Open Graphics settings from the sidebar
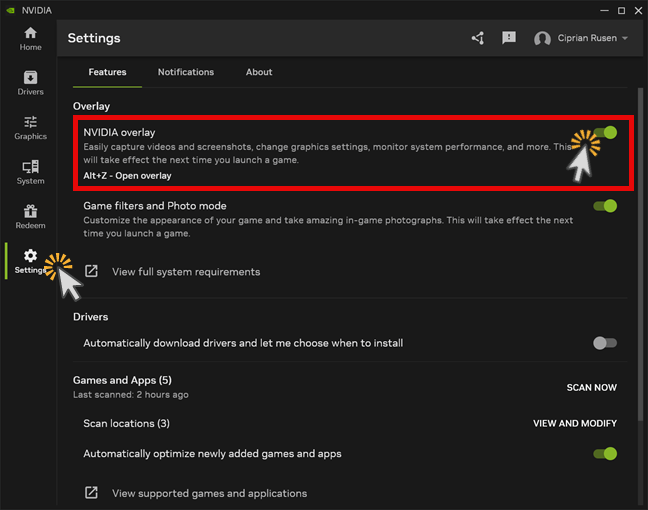Image resolution: width=648 pixels, height=510 pixels. pyautogui.click(x=30, y=127)
